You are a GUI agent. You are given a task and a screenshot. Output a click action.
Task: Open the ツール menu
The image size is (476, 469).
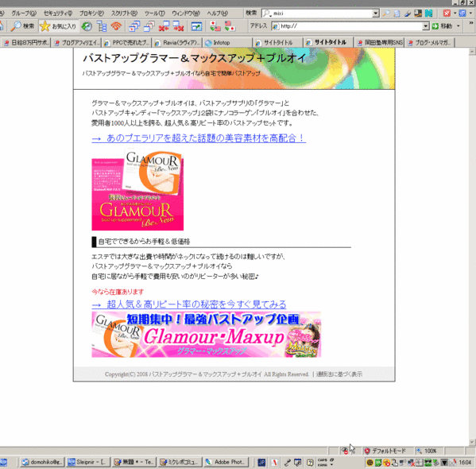pos(154,13)
